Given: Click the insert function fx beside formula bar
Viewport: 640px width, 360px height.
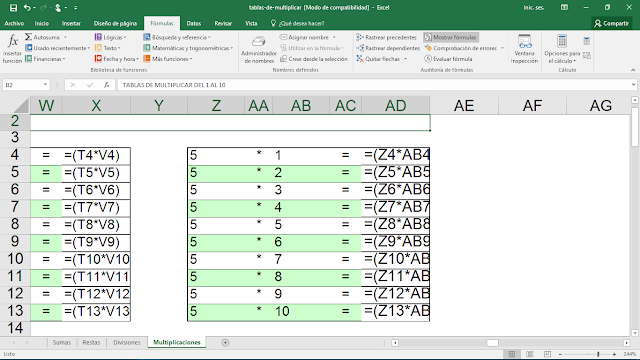Looking at the screenshot, I should [x=107, y=85].
